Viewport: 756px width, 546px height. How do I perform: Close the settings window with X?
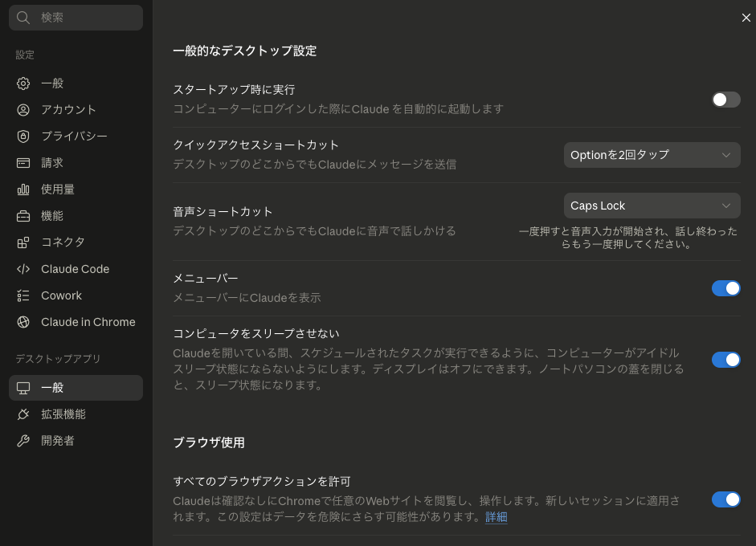tap(746, 18)
